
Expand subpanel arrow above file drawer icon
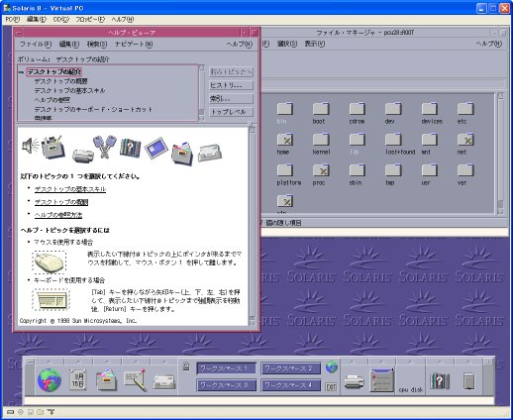(106, 362)
